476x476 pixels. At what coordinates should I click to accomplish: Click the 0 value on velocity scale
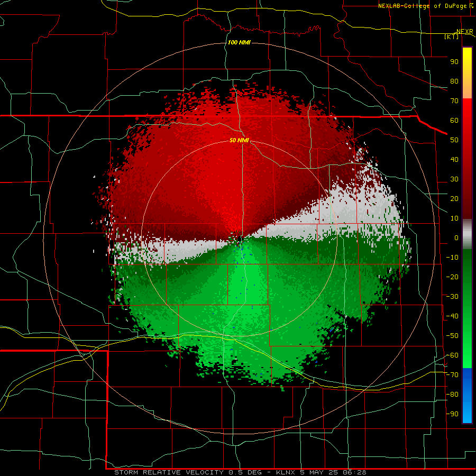click(456, 237)
